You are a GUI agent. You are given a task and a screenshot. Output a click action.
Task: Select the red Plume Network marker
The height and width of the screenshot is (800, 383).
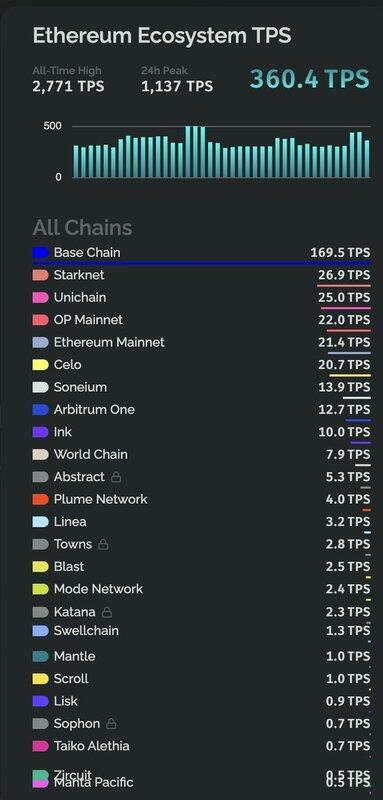(x=40, y=499)
